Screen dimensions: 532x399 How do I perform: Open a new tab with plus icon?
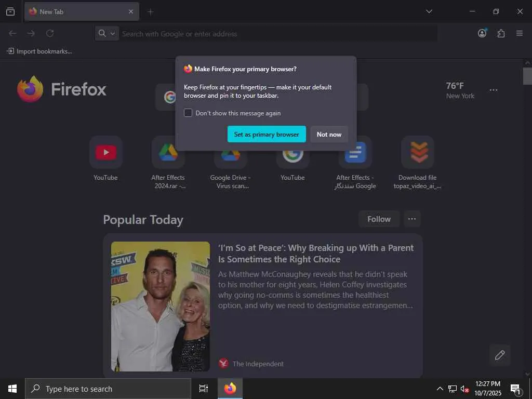click(x=151, y=12)
